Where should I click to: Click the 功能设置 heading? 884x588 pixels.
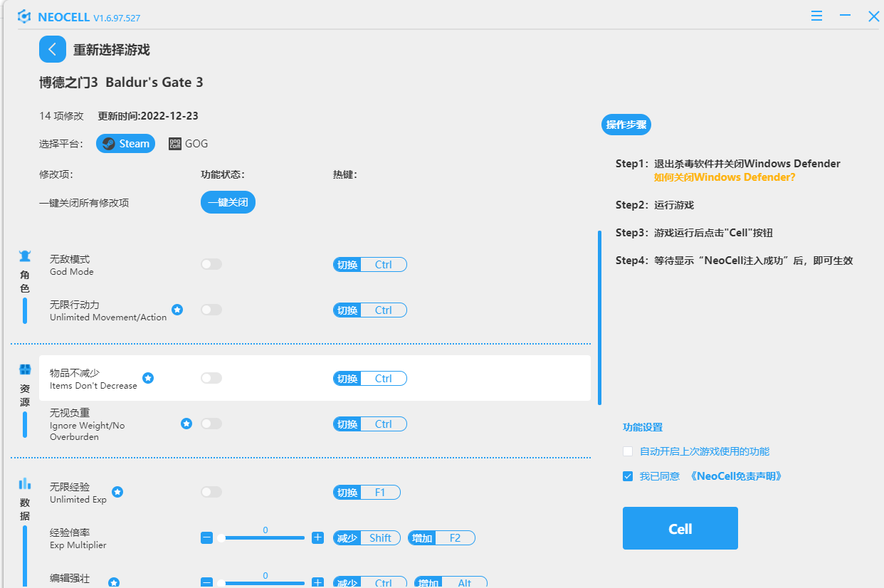coord(643,427)
